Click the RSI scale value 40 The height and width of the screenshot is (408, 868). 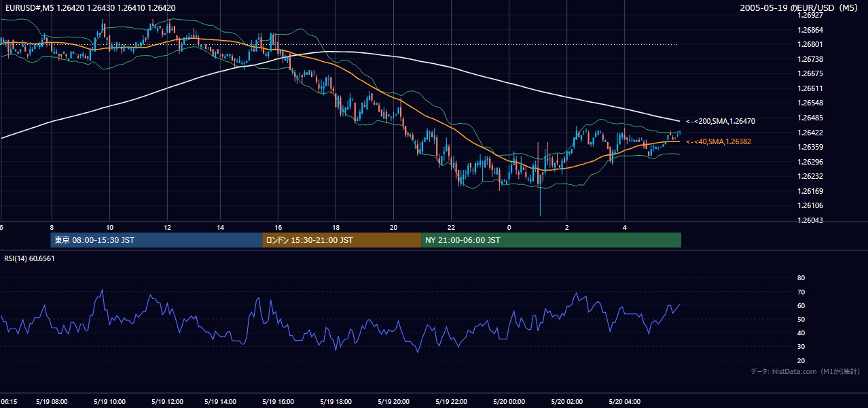tap(801, 333)
